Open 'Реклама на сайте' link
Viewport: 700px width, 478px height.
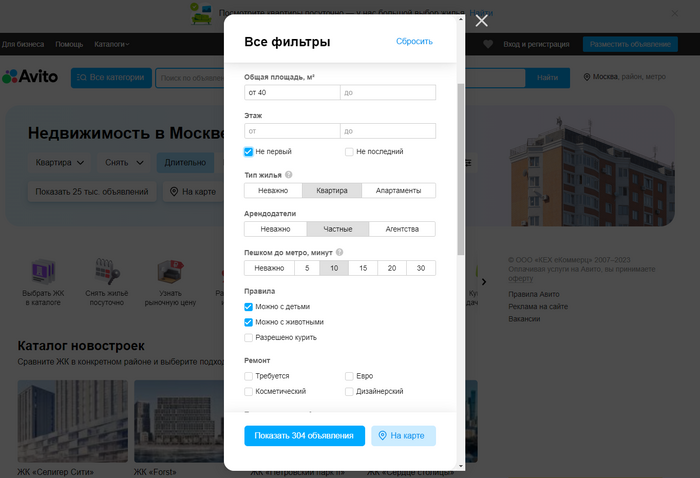point(538,307)
